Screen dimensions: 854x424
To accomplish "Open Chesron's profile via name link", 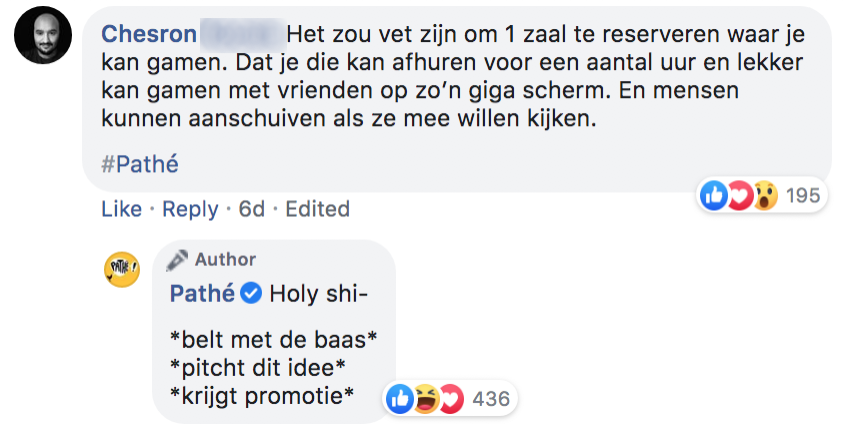I will (x=149, y=33).
